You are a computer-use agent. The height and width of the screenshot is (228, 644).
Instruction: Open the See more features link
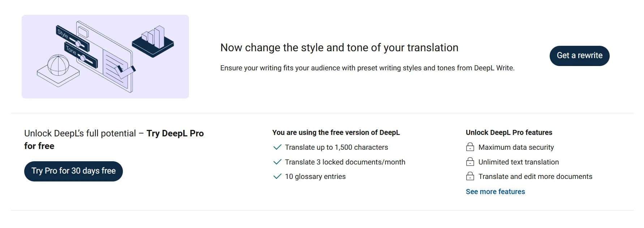(495, 192)
